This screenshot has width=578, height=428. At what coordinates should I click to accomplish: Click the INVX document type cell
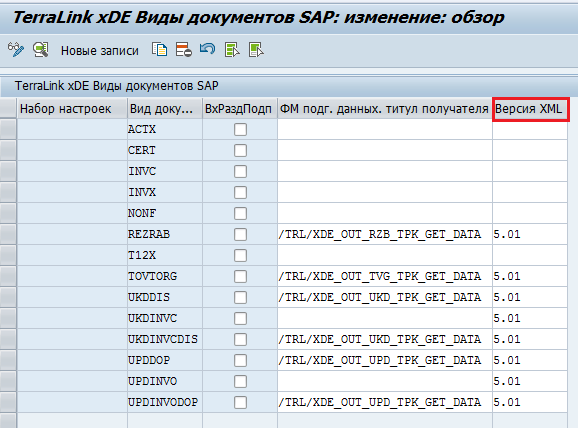pos(165,192)
